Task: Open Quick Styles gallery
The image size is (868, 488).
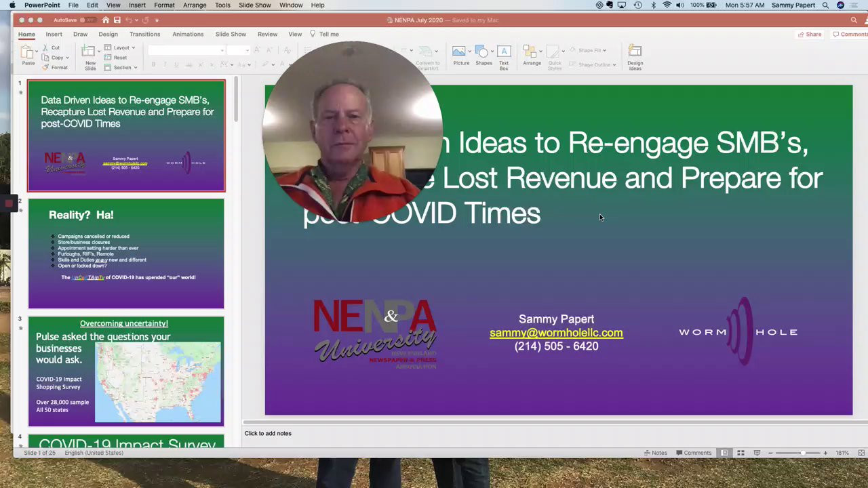Action: 555,57
